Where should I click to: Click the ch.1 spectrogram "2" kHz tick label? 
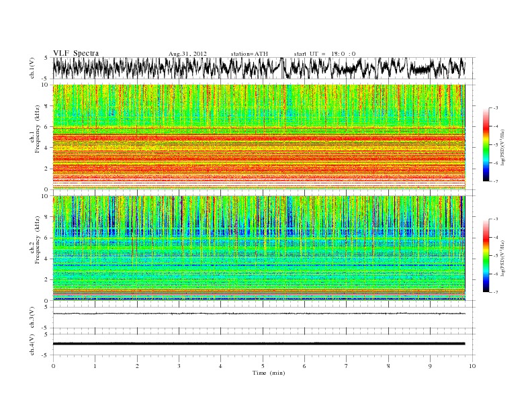[x=46, y=169]
